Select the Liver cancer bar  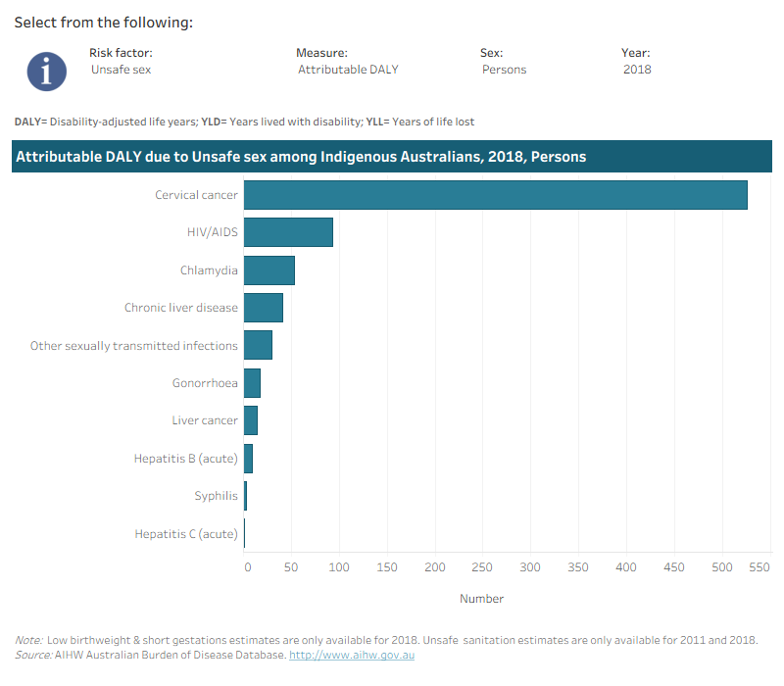coord(251,420)
